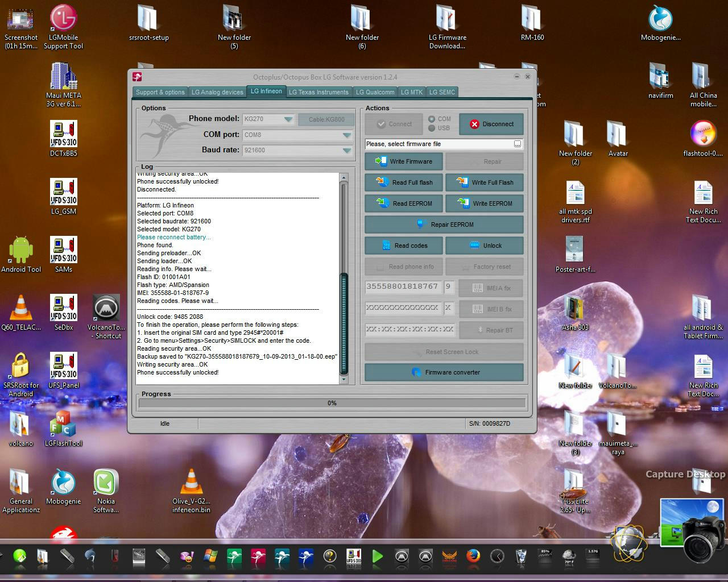Launch the DCTxBB5 desktop shortcut
This screenshot has height=582, width=728.
pyautogui.click(x=63, y=139)
